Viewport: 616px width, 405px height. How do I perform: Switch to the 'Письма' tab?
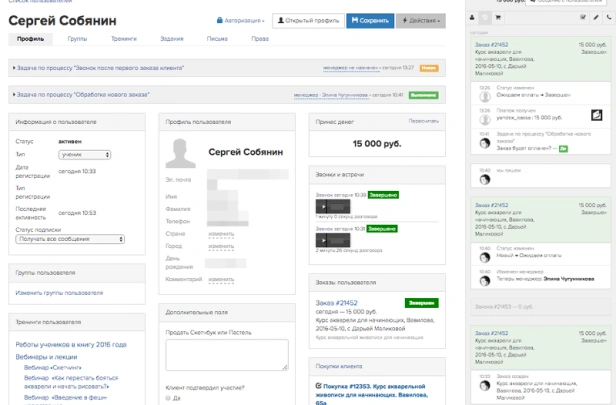pos(217,39)
